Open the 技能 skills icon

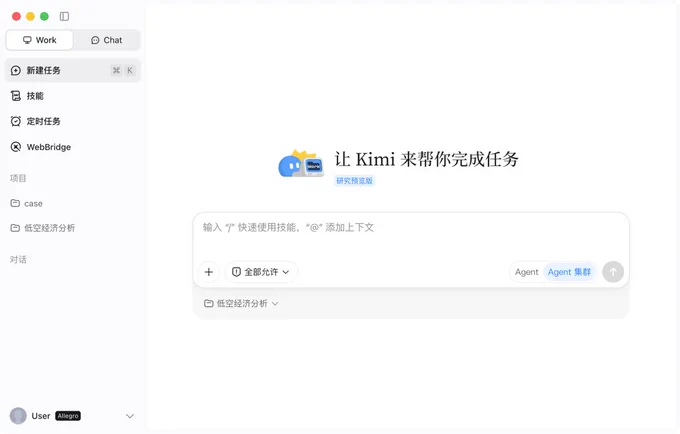(16, 96)
